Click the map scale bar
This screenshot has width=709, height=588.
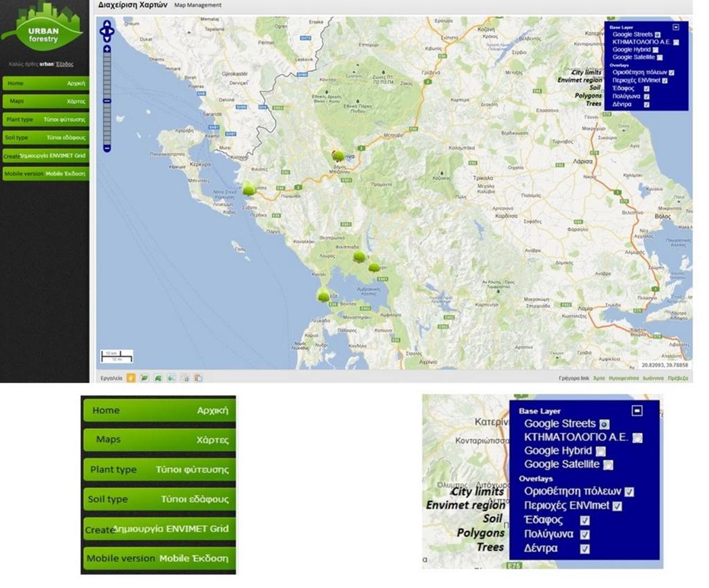[x=116, y=356]
